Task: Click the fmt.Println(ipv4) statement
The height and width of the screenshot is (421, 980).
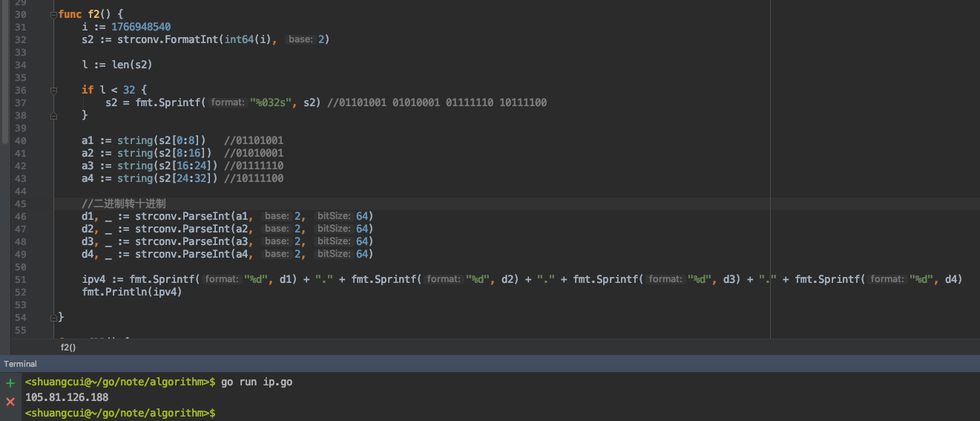Action: 132,292
